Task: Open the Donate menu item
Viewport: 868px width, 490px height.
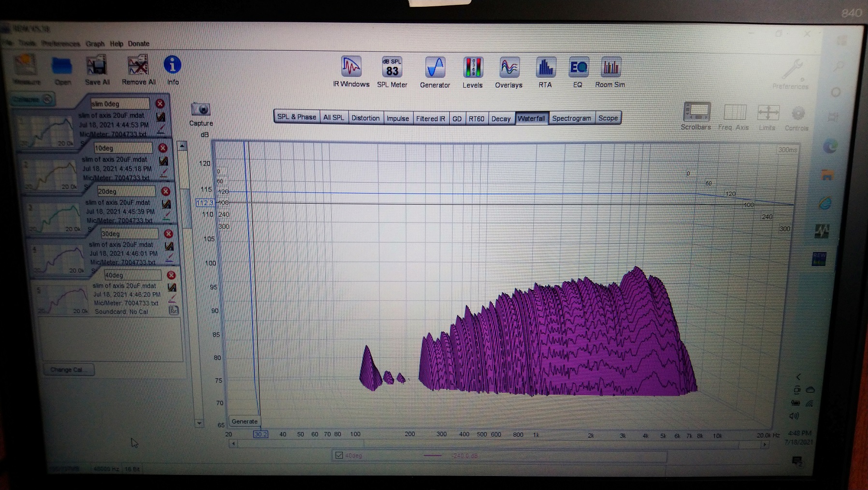Action: tap(139, 44)
